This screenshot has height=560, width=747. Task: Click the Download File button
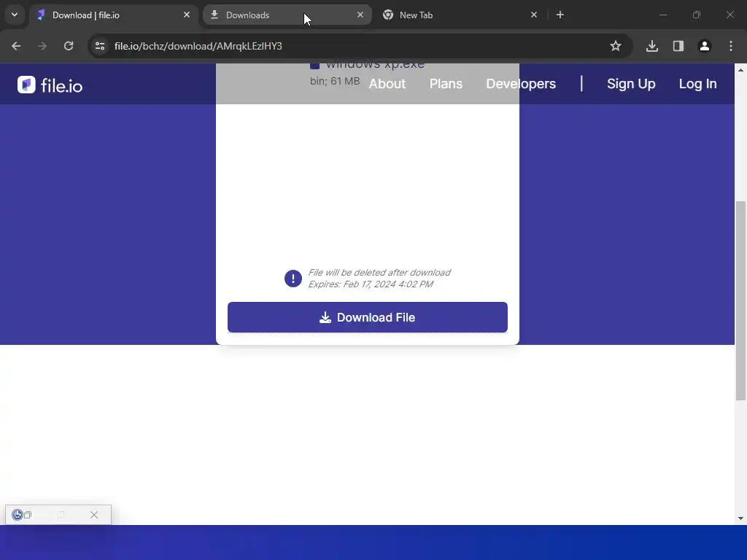click(368, 317)
